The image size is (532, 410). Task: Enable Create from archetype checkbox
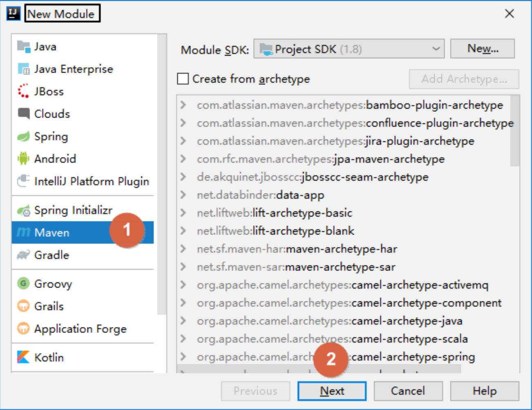tap(183, 78)
